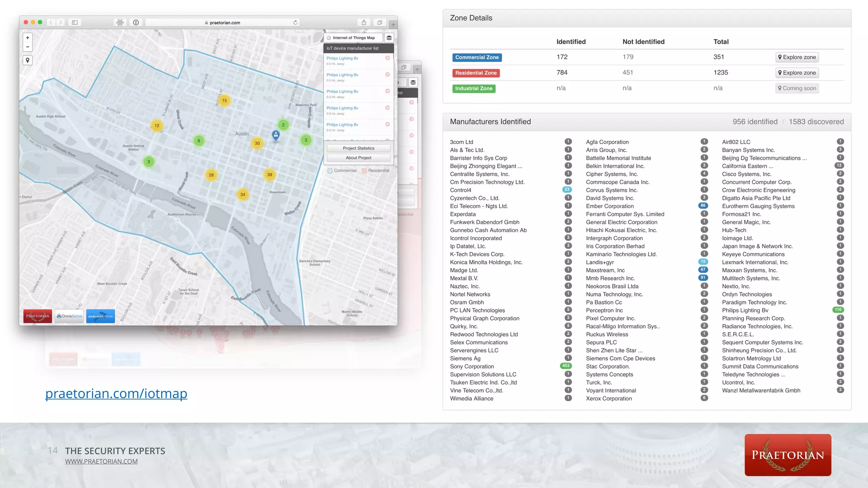
Task: Open Project Statistics
Action: click(359, 148)
